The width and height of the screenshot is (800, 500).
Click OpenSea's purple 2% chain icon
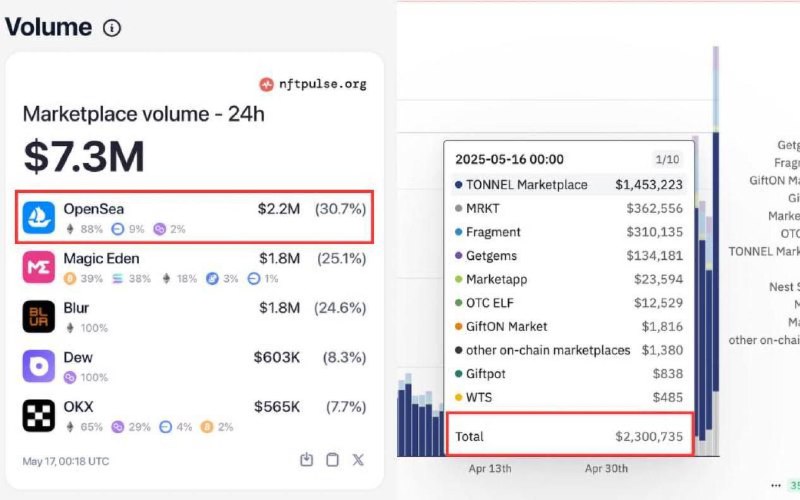pos(160,229)
